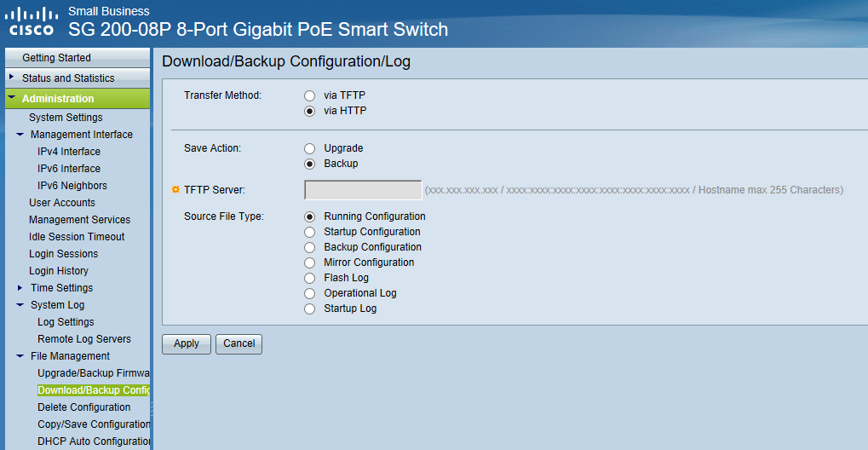868x450 pixels.
Task: Click the Cisco logo
Action: click(31, 21)
